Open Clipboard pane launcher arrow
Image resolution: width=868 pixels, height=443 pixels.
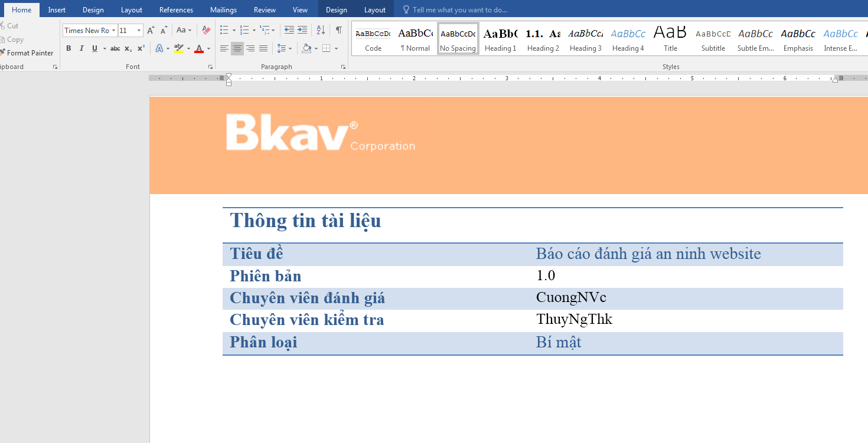[55, 67]
